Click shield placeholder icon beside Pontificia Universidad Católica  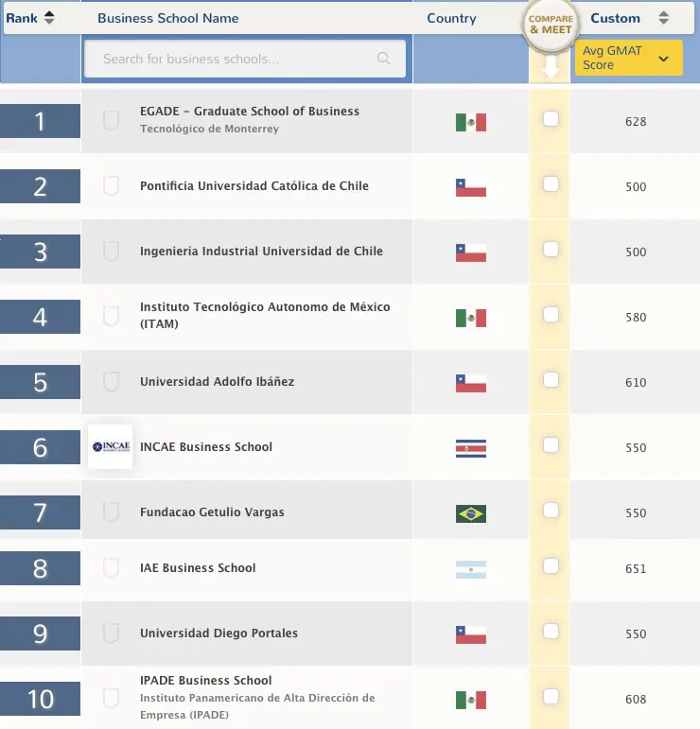(x=112, y=185)
